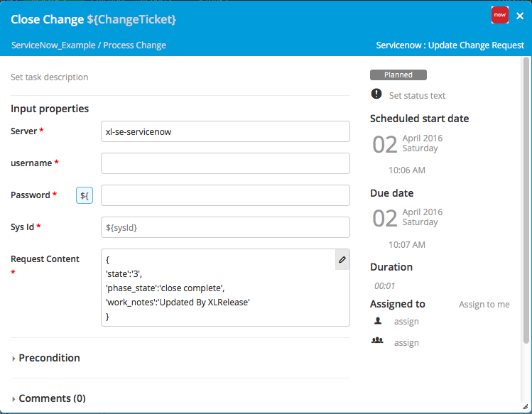Click scheduled start date day 02
Image resolution: width=532 pixels, height=414 pixels.
[x=385, y=145]
